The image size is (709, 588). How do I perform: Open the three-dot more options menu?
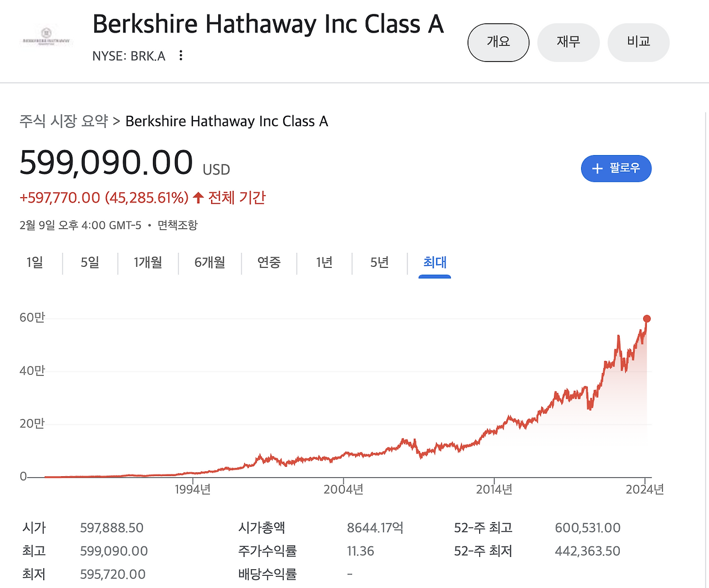pyautogui.click(x=181, y=55)
